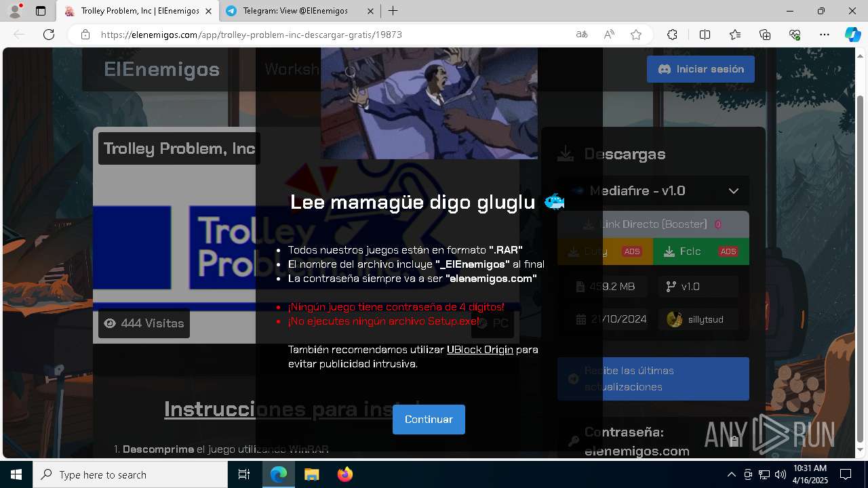The image size is (868, 488).
Task: Click the Descargas heading
Action: coord(625,154)
